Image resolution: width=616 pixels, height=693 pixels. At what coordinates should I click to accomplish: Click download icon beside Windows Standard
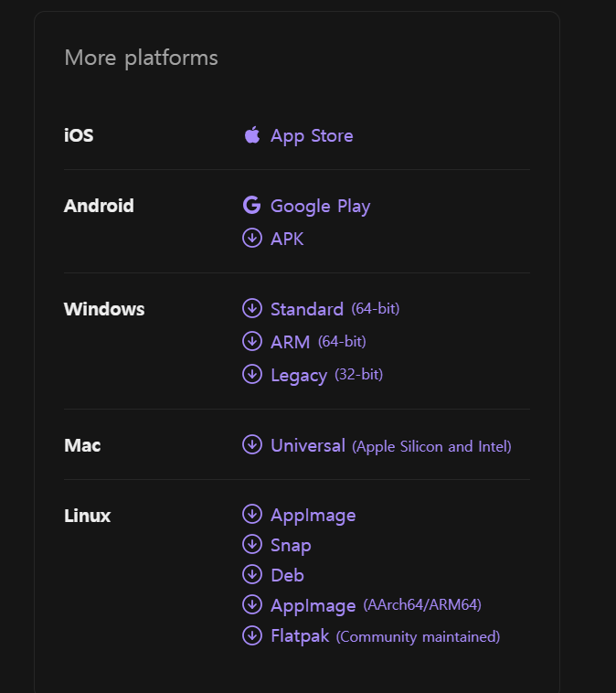click(x=252, y=308)
